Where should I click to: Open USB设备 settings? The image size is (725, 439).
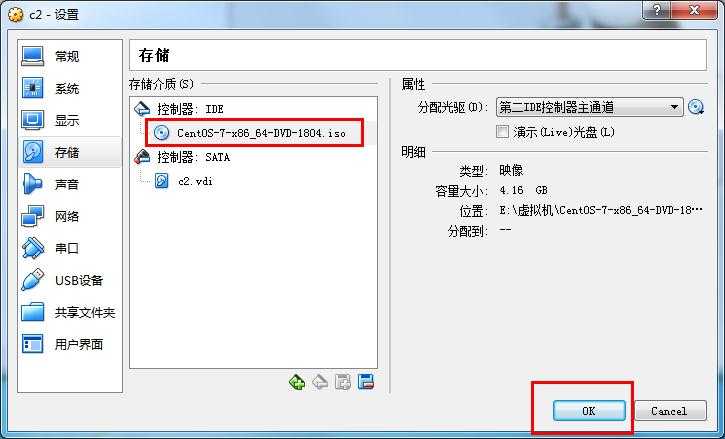(x=69, y=280)
